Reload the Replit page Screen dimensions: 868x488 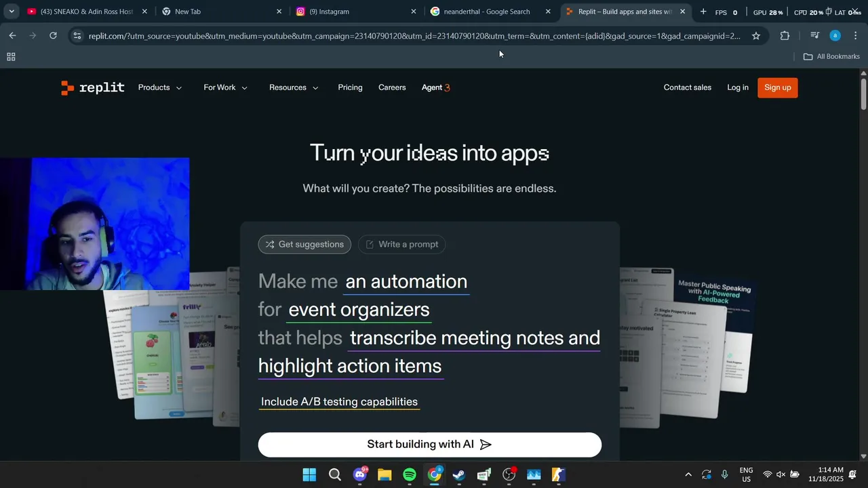click(x=53, y=35)
